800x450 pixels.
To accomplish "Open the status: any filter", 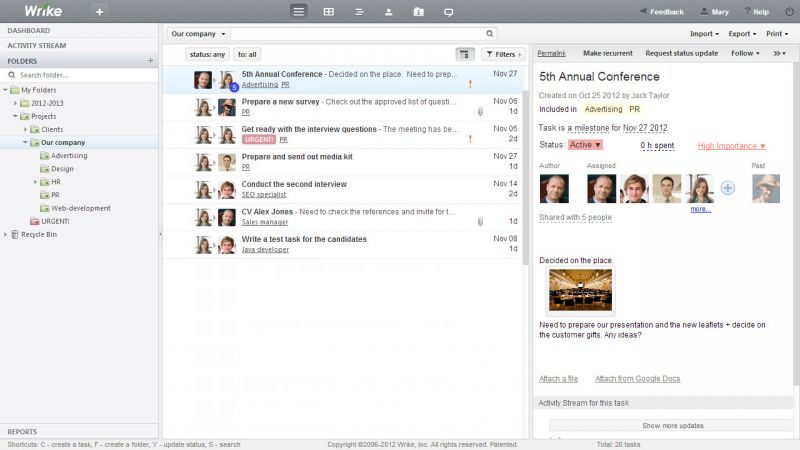I will [207, 54].
